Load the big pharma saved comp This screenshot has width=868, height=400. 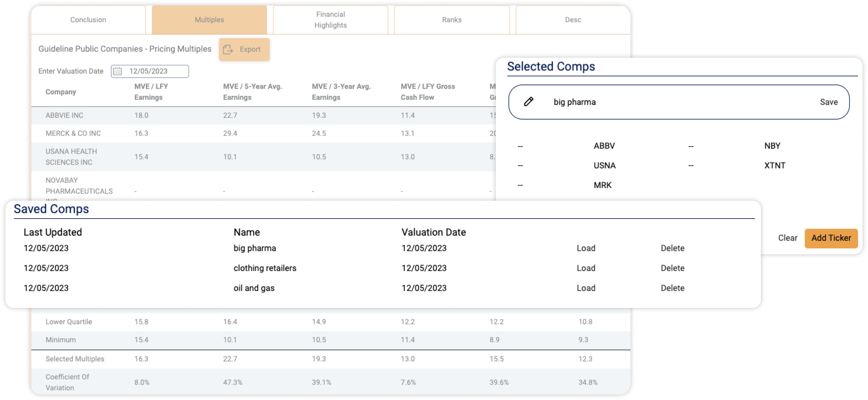[586, 248]
